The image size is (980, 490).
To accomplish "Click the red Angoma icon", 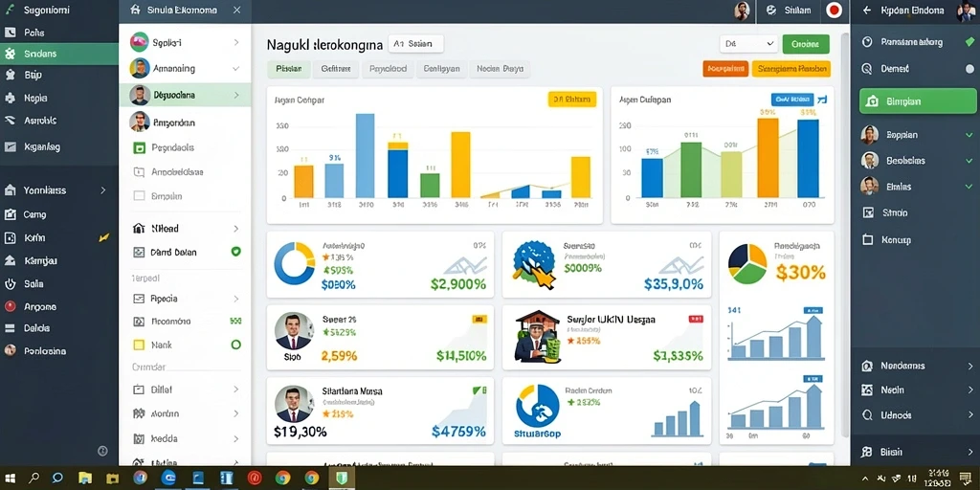I will tap(10, 306).
